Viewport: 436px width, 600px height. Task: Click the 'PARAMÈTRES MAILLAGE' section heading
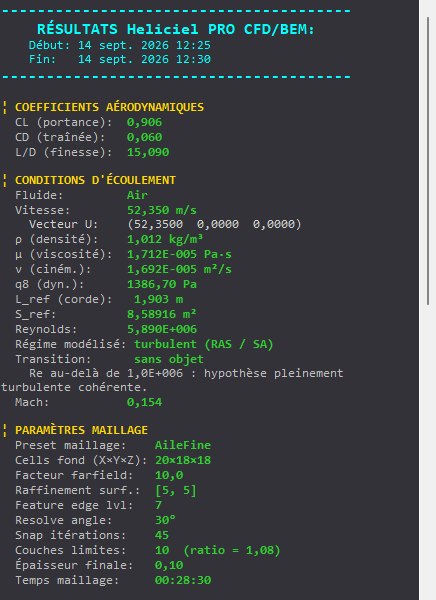point(81,430)
